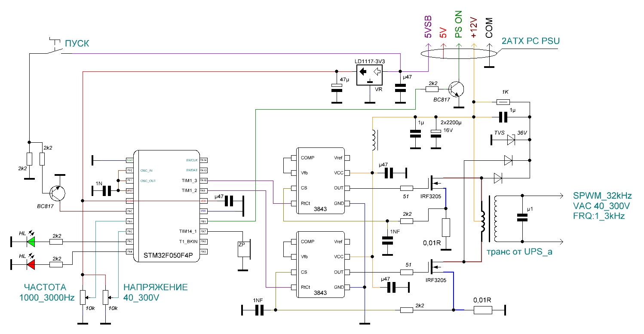The image size is (644, 334).
Task: Click the 1K resistor near +12V
Action: coord(503,102)
